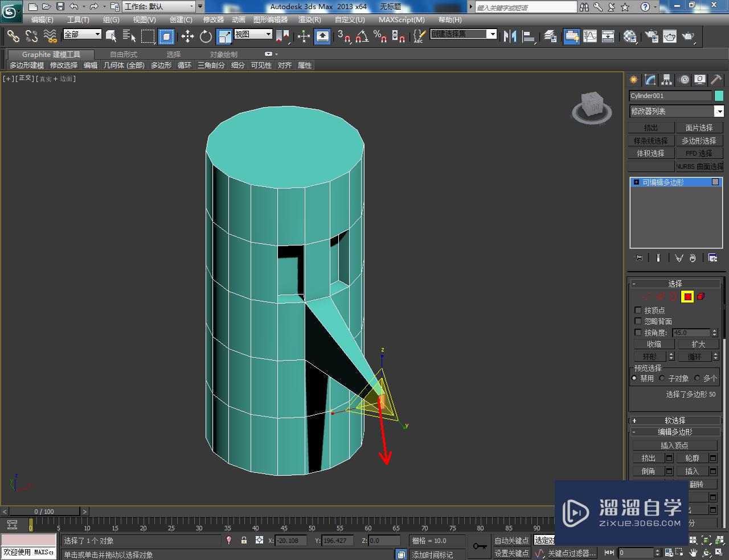Open Edit Named Selection Sets tool
This screenshot has height=560, width=729.
(419, 36)
